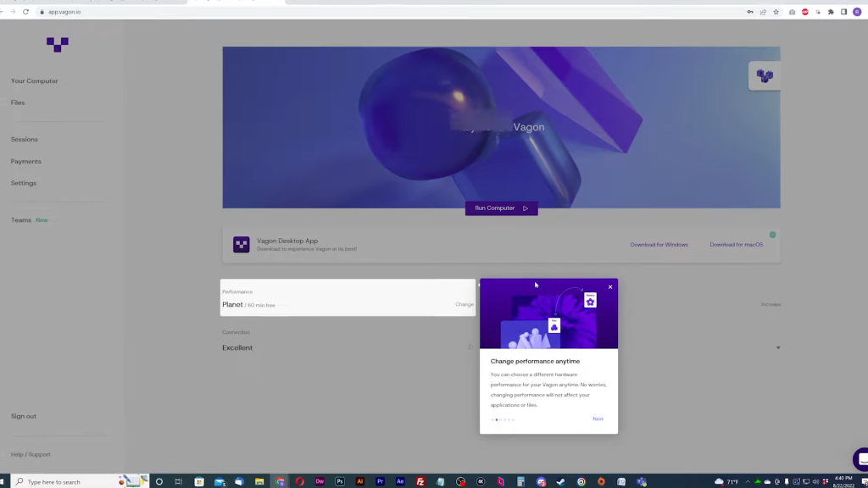Expand the Connection dropdown arrow
Image resolution: width=868 pixels, height=488 pixels.
point(778,348)
